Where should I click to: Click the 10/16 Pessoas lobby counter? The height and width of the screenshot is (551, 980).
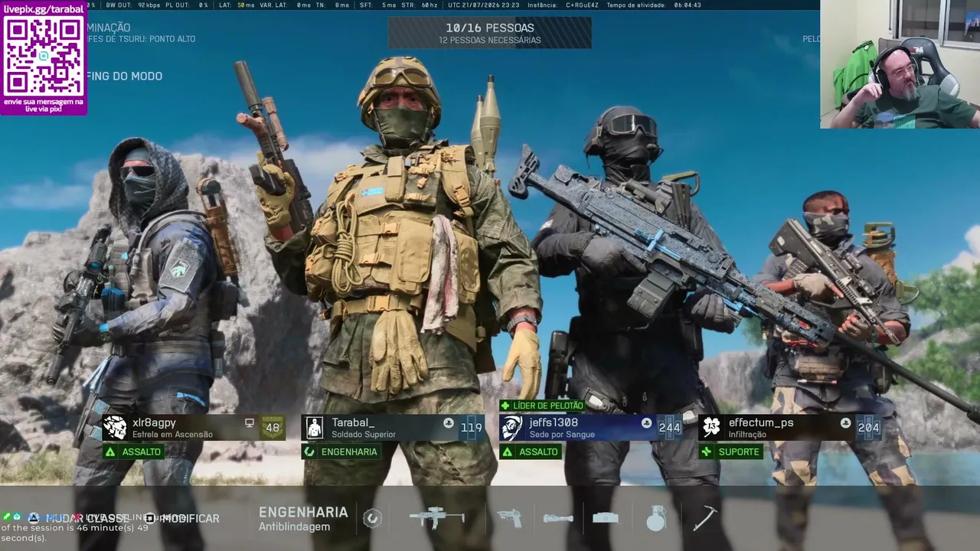(x=490, y=28)
